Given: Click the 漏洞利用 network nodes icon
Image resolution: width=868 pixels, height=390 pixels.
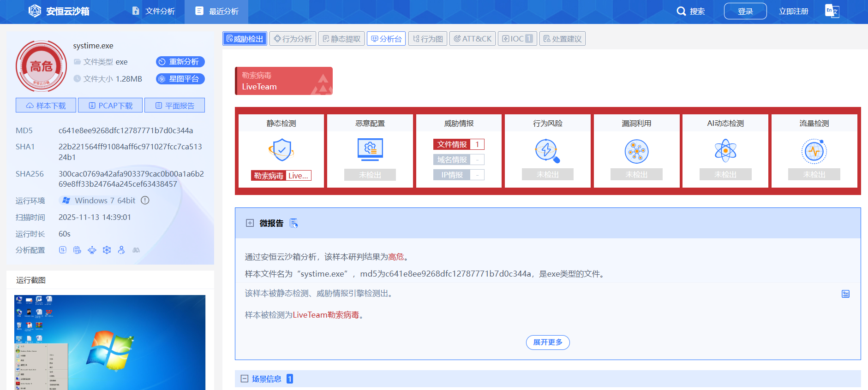Looking at the screenshot, I should tap(636, 151).
